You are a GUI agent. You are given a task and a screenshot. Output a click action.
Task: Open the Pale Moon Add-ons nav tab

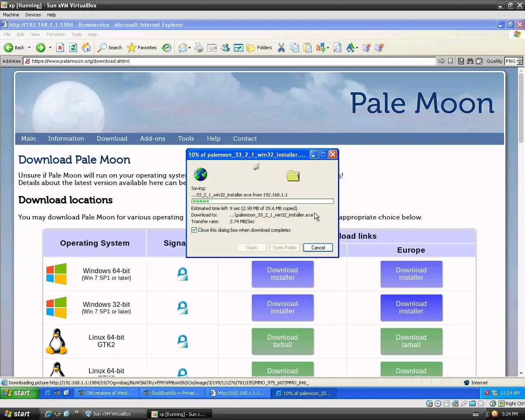point(153,139)
